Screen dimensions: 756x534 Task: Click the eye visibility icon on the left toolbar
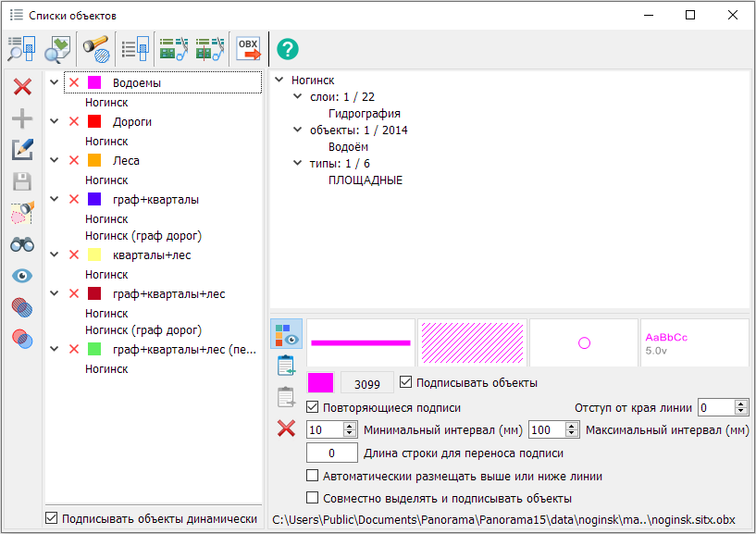[21, 275]
